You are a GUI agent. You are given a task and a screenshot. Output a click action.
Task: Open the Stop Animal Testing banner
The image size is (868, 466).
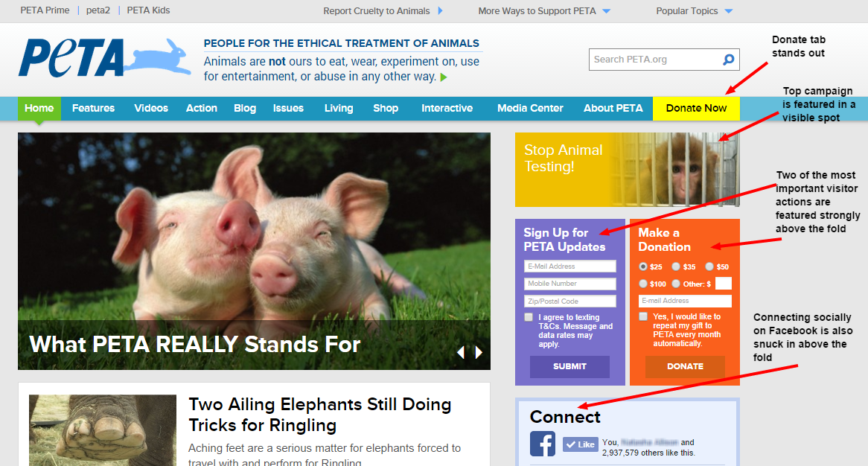tap(628, 170)
